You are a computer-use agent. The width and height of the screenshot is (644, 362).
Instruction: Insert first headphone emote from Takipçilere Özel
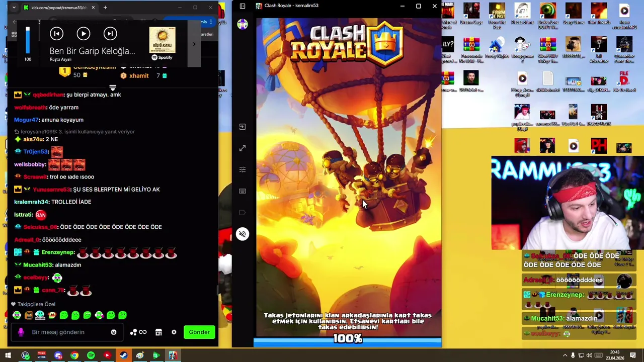(x=17, y=315)
